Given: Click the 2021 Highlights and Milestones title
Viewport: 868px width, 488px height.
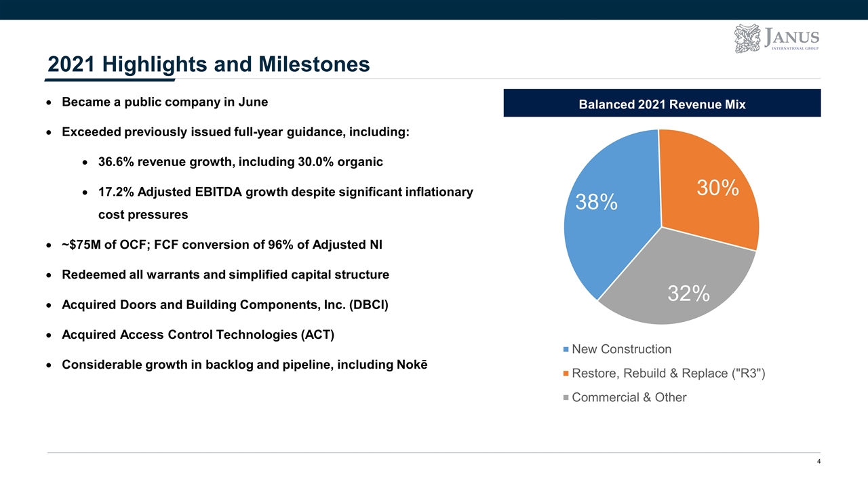Looking at the screenshot, I should coord(209,64).
